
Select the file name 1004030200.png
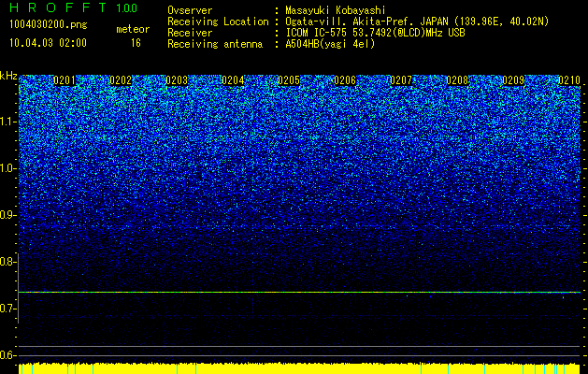(x=49, y=25)
